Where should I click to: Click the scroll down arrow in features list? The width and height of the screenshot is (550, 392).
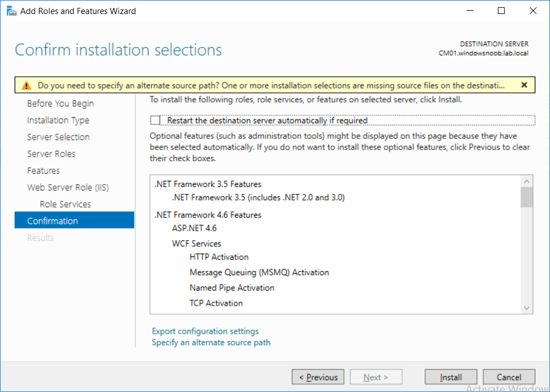click(x=526, y=308)
